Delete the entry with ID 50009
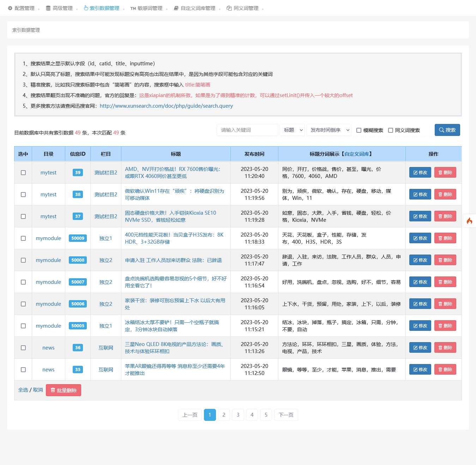Screen dimensions: 476x465 click(445, 238)
